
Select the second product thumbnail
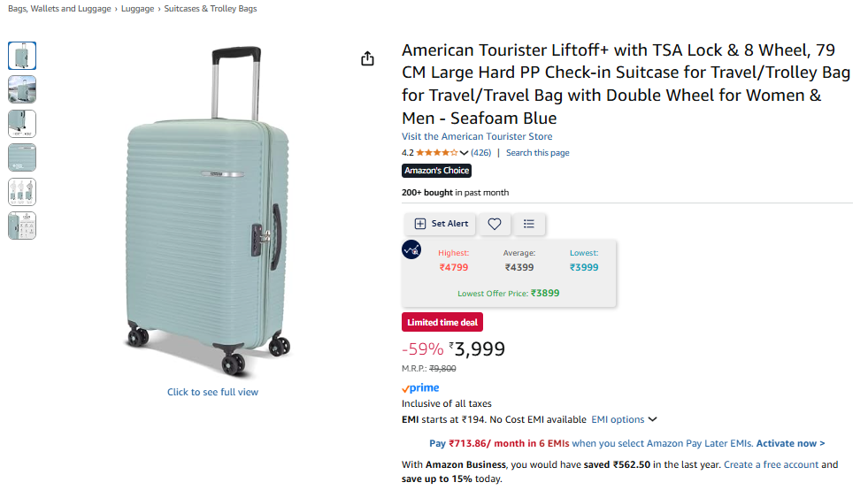(x=22, y=89)
